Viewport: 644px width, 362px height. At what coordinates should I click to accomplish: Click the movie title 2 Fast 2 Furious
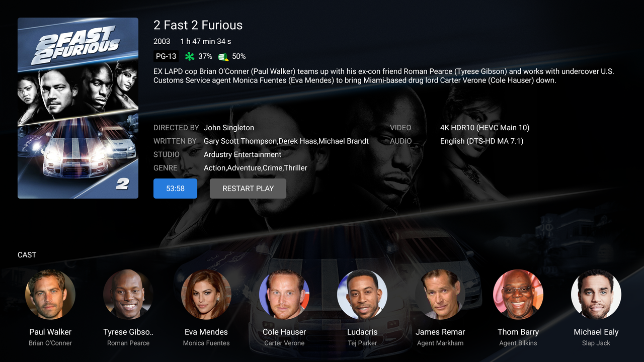click(198, 25)
